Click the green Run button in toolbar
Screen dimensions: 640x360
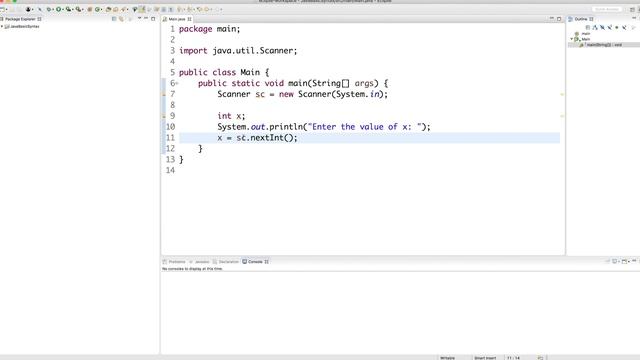tap(58, 9)
